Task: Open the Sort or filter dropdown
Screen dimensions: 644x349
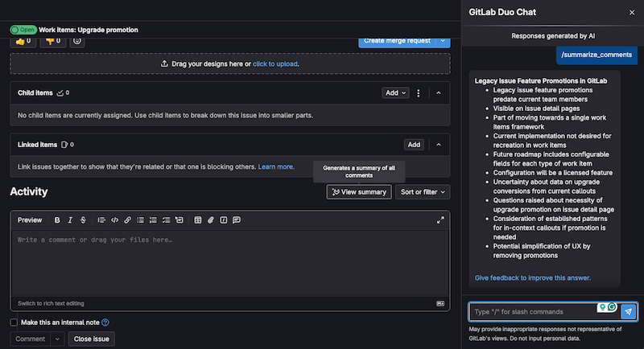Action: [423, 191]
